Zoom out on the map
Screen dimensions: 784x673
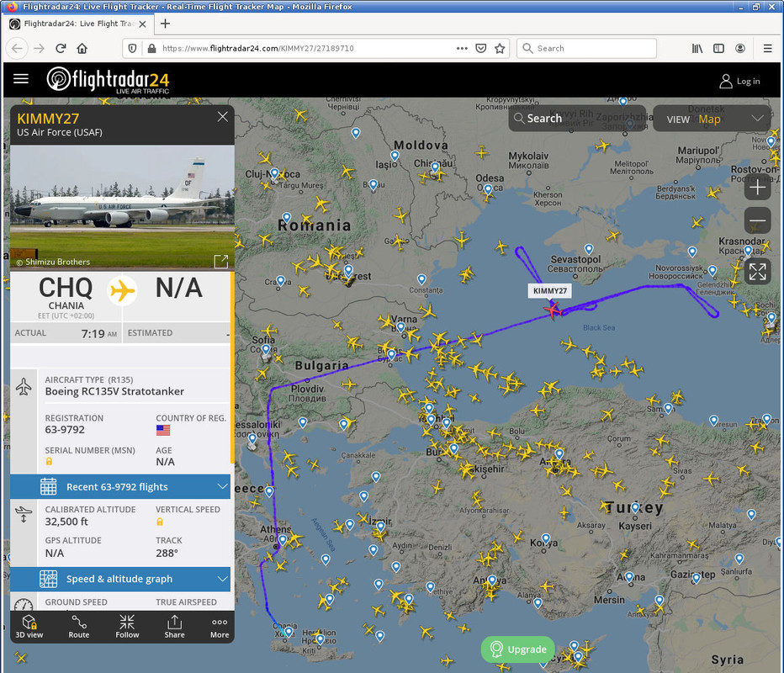click(757, 220)
